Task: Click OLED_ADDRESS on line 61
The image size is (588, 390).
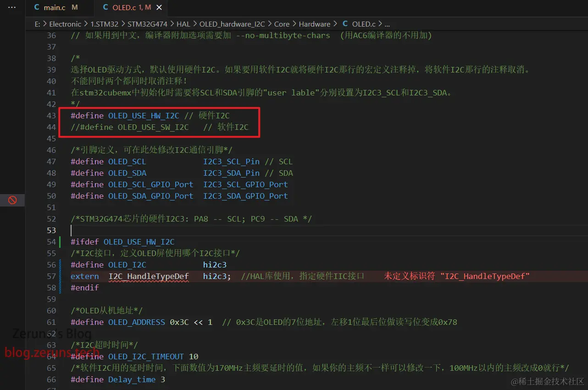Action: click(x=137, y=322)
